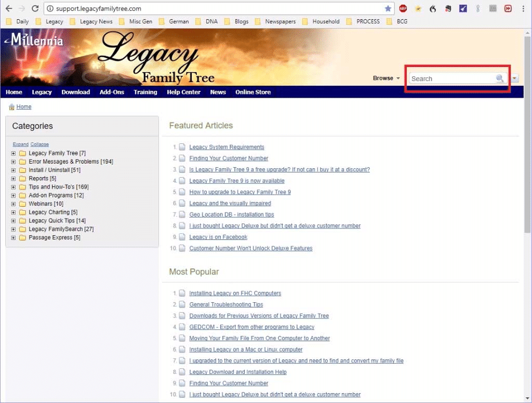The height and width of the screenshot is (403, 532).
Task: Click the Passage Express folder icon
Action: 23,238
